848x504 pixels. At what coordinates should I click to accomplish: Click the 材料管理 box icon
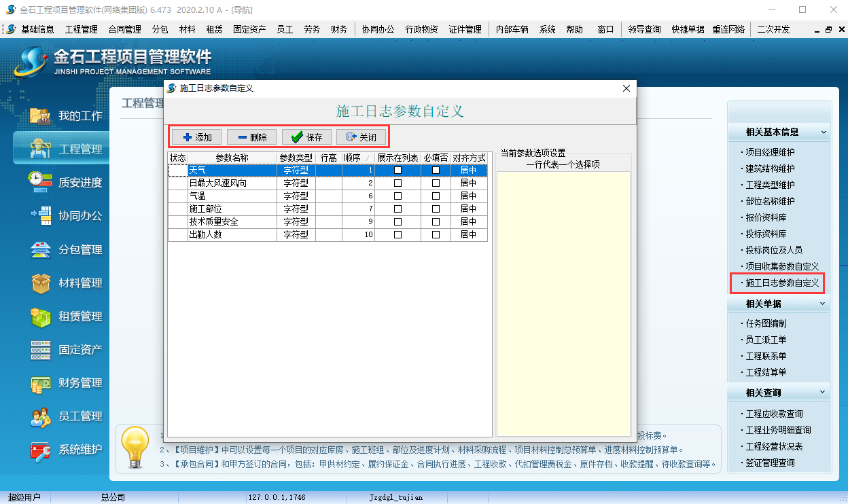click(x=41, y=283)
